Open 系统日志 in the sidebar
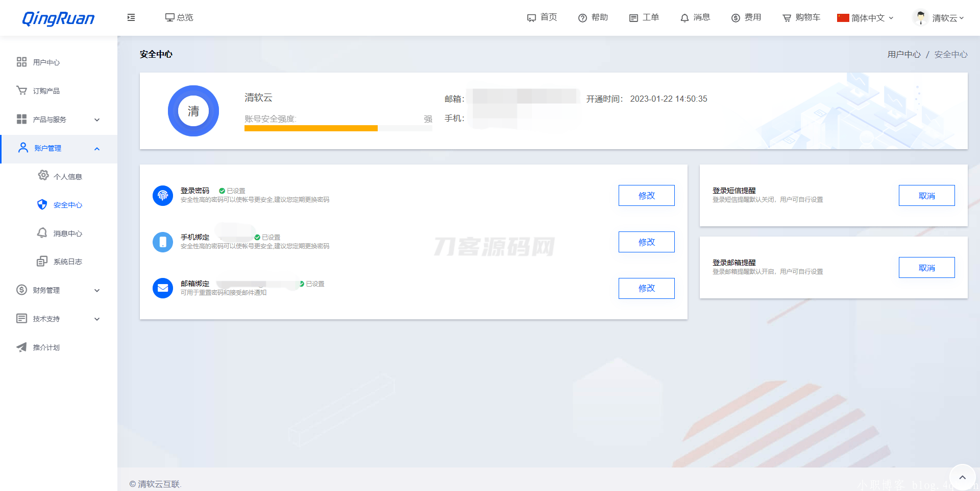This screenshot has height=491, width=980. (67, 262)
